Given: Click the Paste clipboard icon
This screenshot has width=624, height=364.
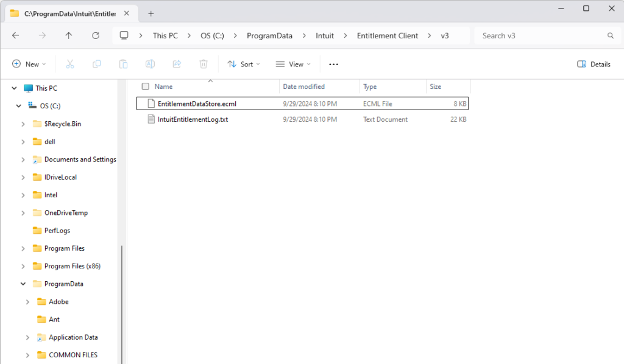Looking at the screenshot, I should 123,64.
